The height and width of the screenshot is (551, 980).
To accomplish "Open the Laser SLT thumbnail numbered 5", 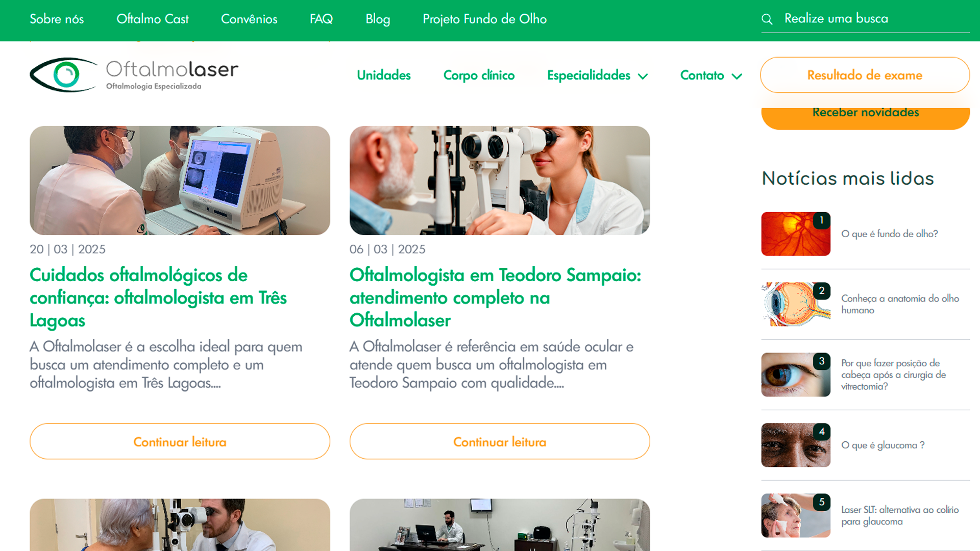I will coord(796,515).
